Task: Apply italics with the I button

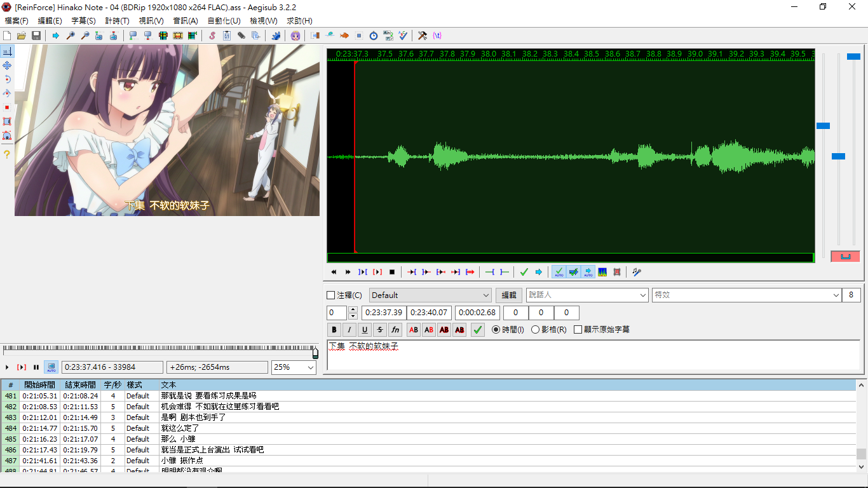Action: pyautogui.click(x=349, y=330)
